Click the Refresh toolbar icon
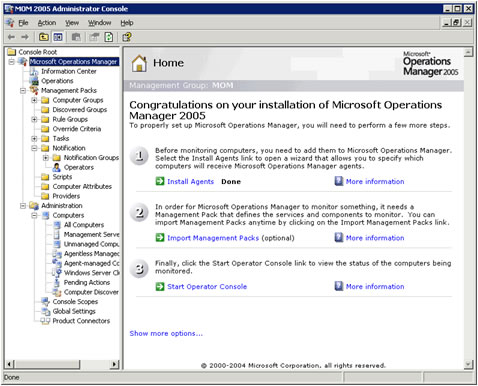This screenshot has width=478, height=386. (109, 37)
